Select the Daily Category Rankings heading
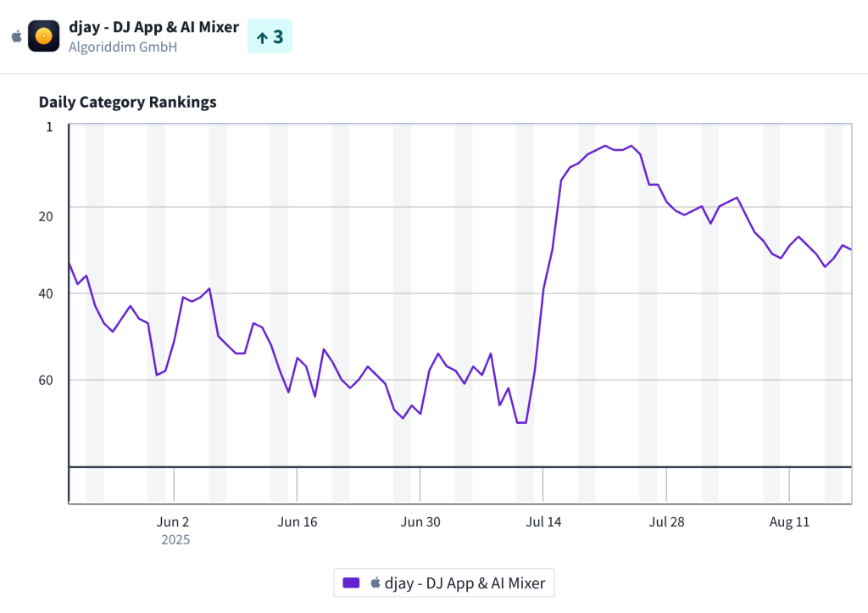The width and height of the screenshot is (868, 613). point(127,103)
